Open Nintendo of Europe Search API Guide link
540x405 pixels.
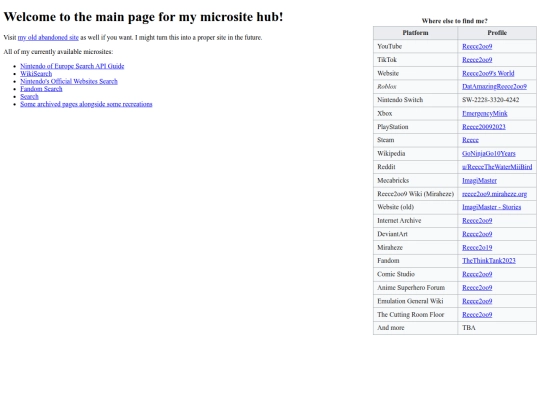coord(72,66)
